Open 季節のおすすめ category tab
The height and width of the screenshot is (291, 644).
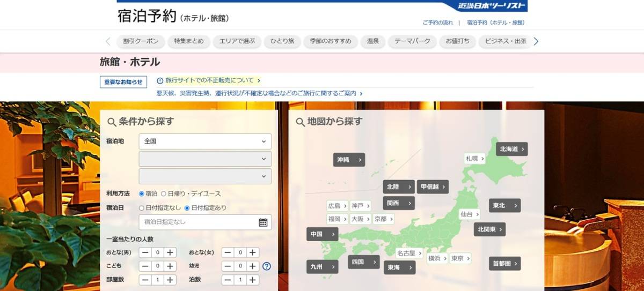331,41
